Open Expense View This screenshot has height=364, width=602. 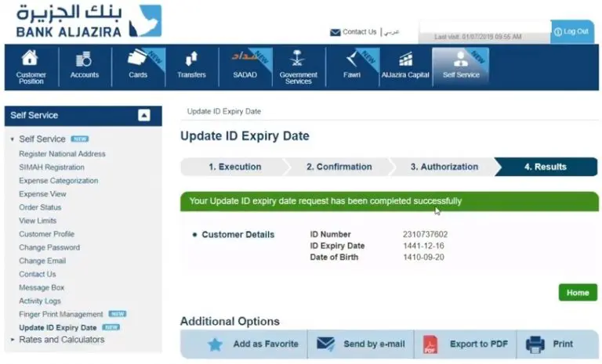pyautogui.click(x=42, y=194)
